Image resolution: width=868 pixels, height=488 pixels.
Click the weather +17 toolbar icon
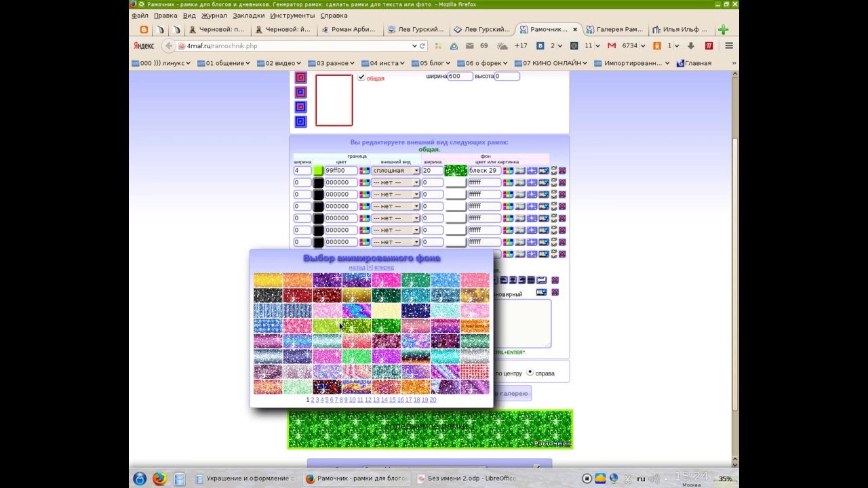tap(513, 46)
